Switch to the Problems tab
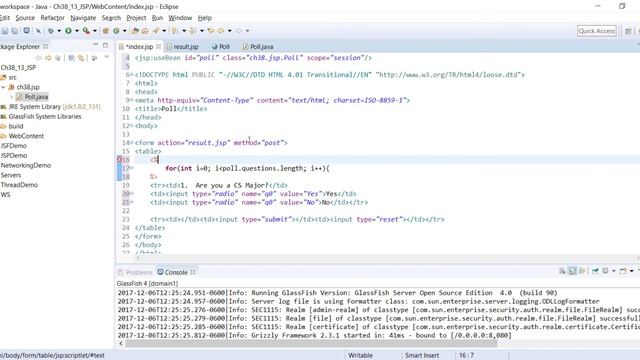The height and width of the screenshot is (360, 640). tap(135, 272)
